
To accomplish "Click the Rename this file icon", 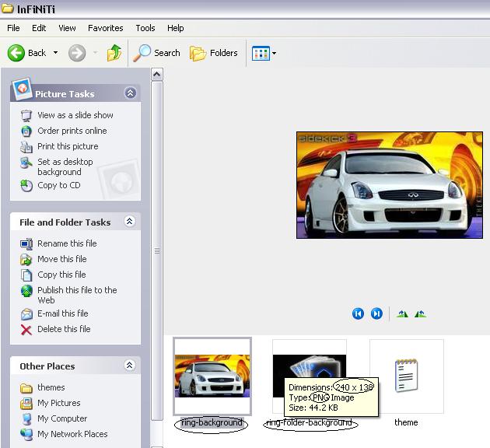I will coord(26,243).
